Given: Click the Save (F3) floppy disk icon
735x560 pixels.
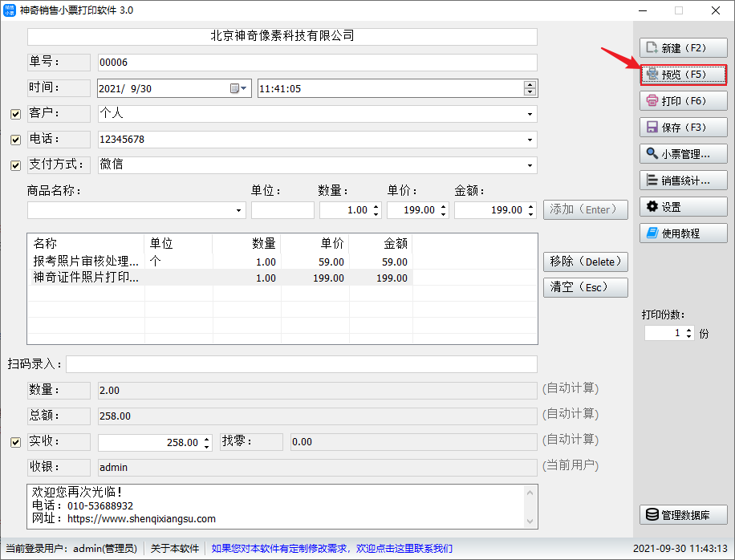Looking at the screenshot, I should (652, 127).
